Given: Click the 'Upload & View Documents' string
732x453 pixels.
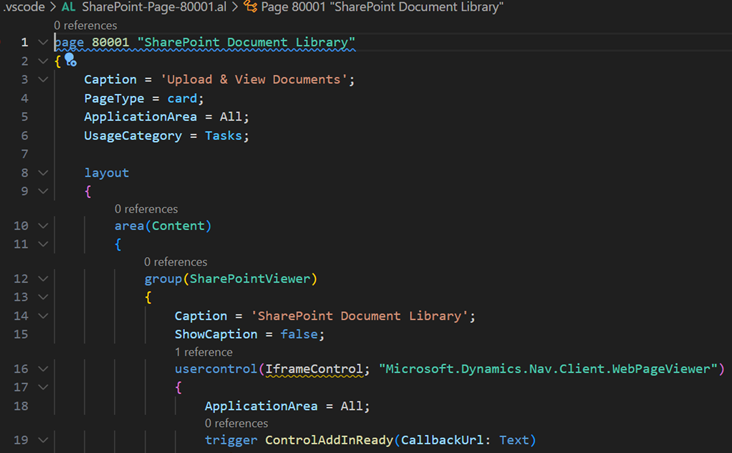Looking at the screenshot, I should click(254, 80).
